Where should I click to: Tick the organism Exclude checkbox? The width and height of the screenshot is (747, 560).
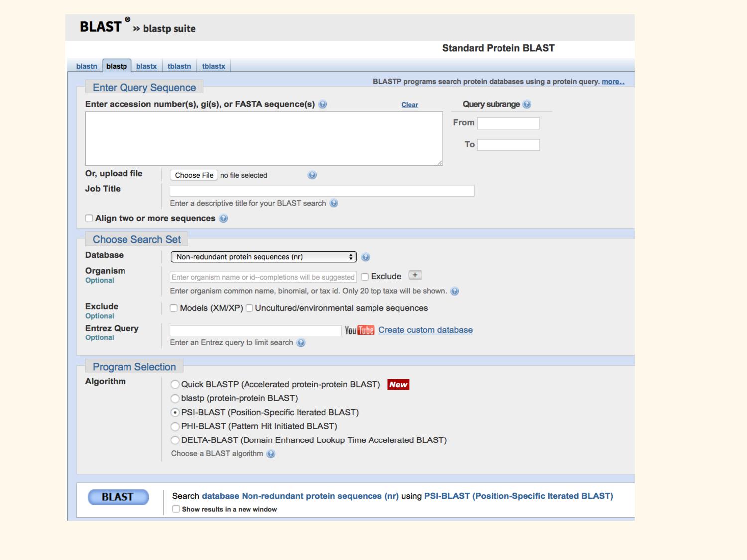pos(365,277)
